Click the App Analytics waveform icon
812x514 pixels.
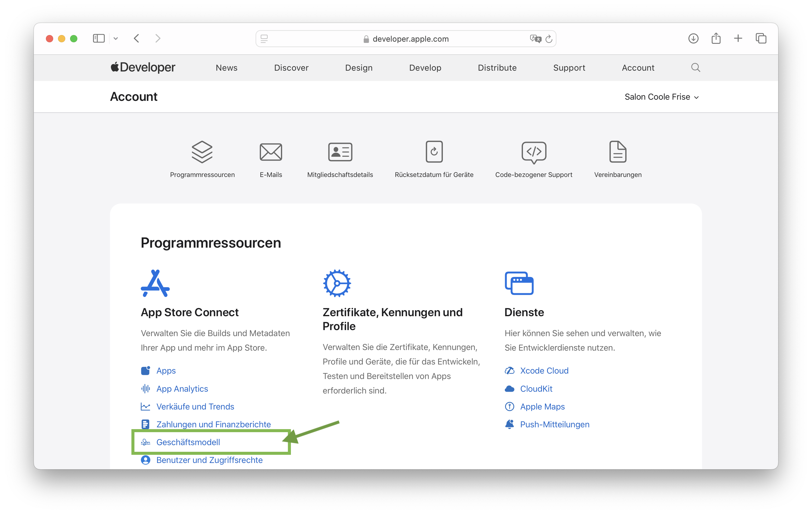[145, 389]
